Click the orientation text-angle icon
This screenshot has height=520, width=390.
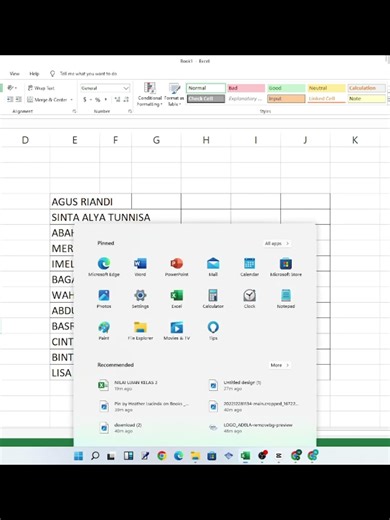[x=11, y=88]
